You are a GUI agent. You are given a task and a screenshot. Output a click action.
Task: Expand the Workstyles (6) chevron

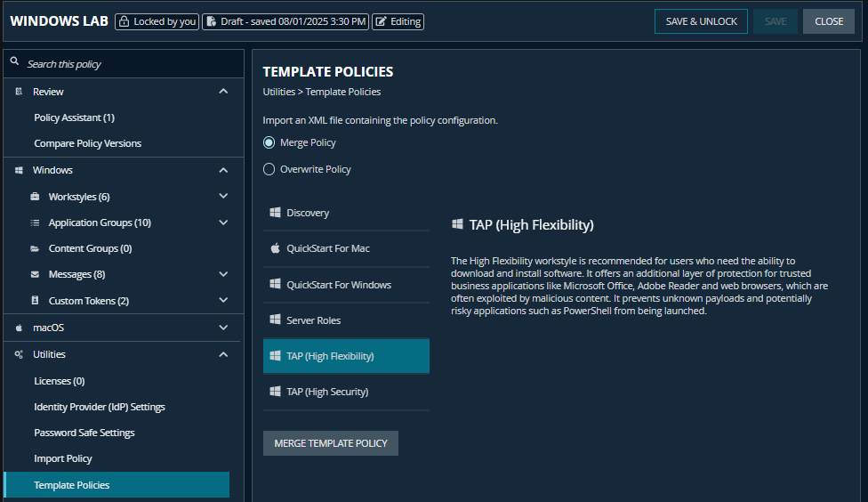pos(223,196)
